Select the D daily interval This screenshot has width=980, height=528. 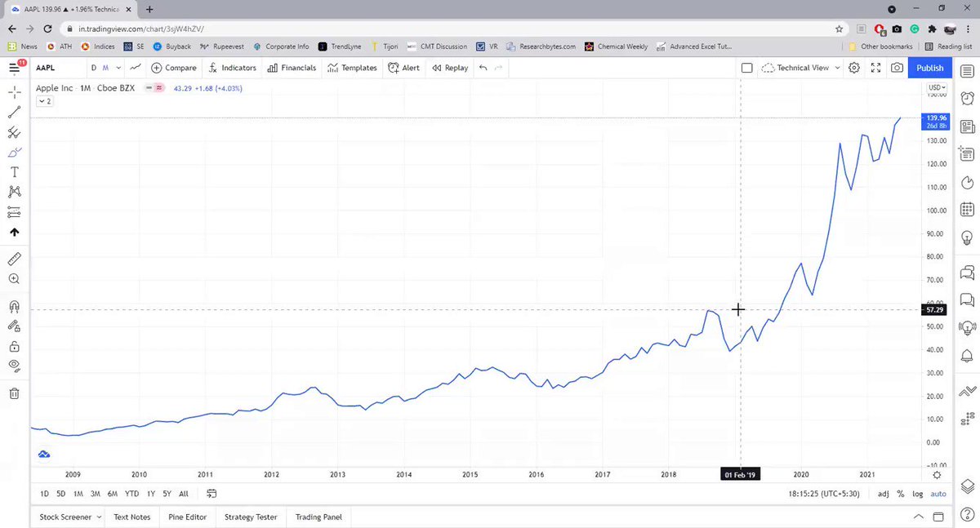(x=94, y=68)
